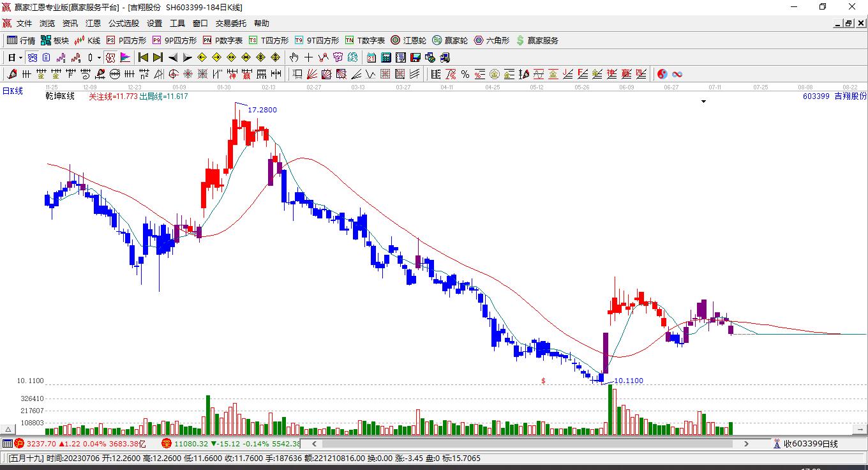Click the 乾坤K线 chart label

[x=60, y=96]
